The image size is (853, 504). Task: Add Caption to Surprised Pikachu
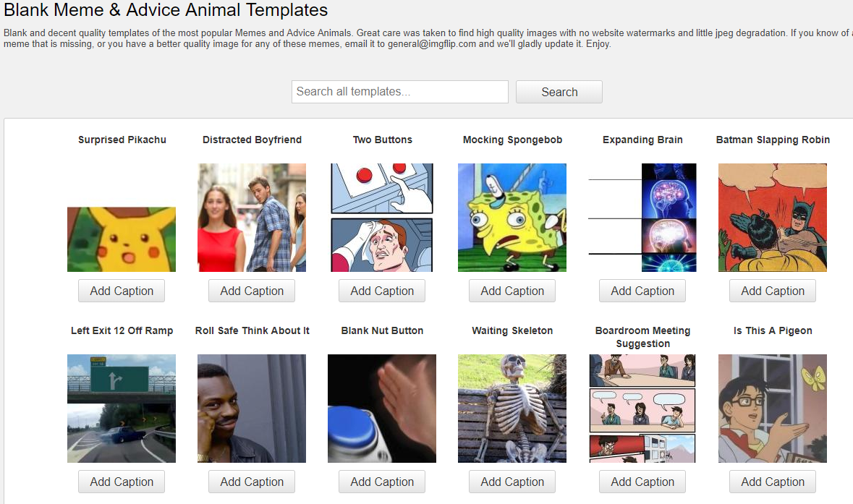tap(122, 291)
